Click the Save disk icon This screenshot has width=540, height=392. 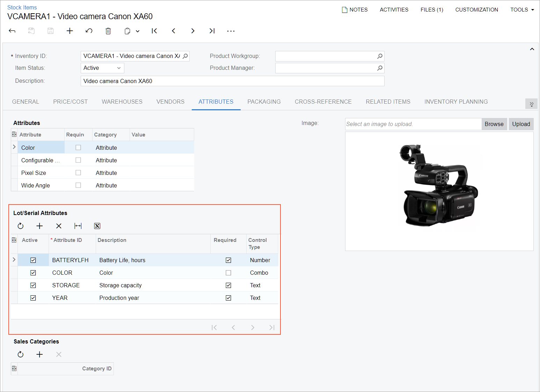(51, 31)
